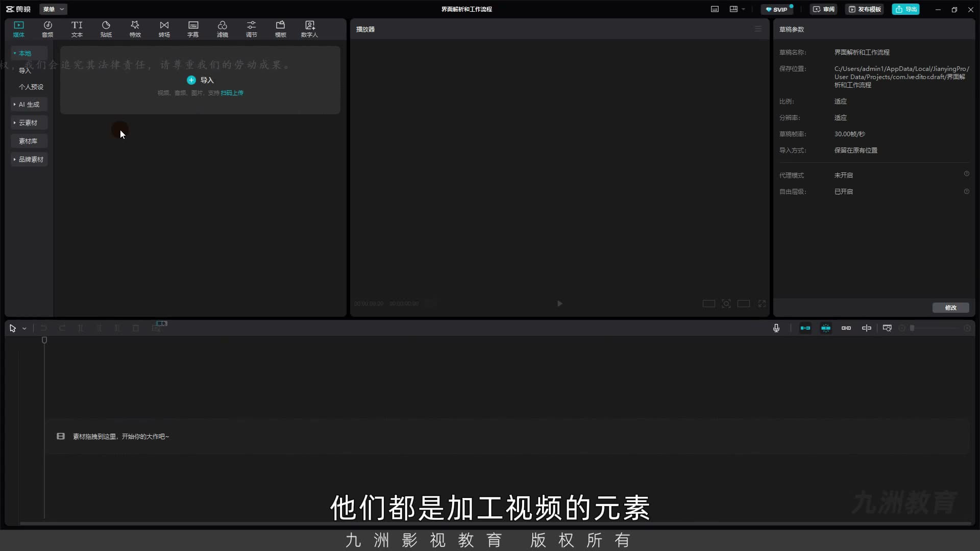Click the 适应 value beside 比例
This screenshot has height=551, width=980.
click(840, 102)
